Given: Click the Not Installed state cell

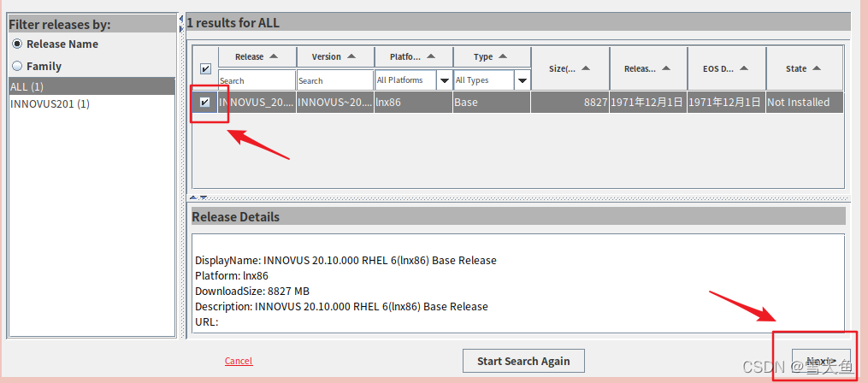Looking at the screenshot, I should click(x=805, y=103).
